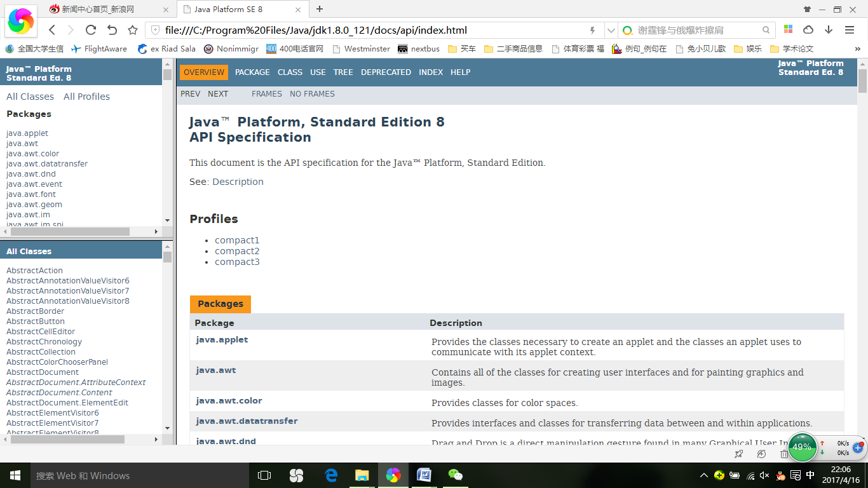Close the 新浪网 news tab
Screen dimensions: 868x488
coord(166,10)
